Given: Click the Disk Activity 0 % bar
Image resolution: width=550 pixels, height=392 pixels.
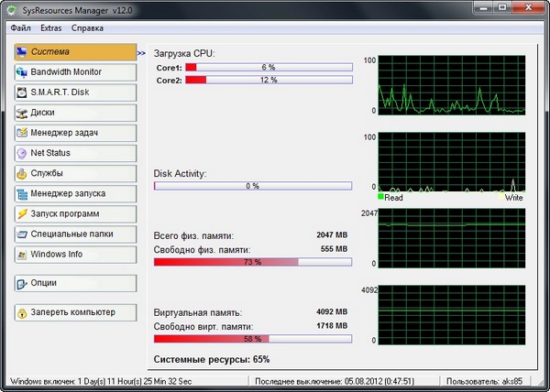Looking at the screenshot, I should coord(253,186).
